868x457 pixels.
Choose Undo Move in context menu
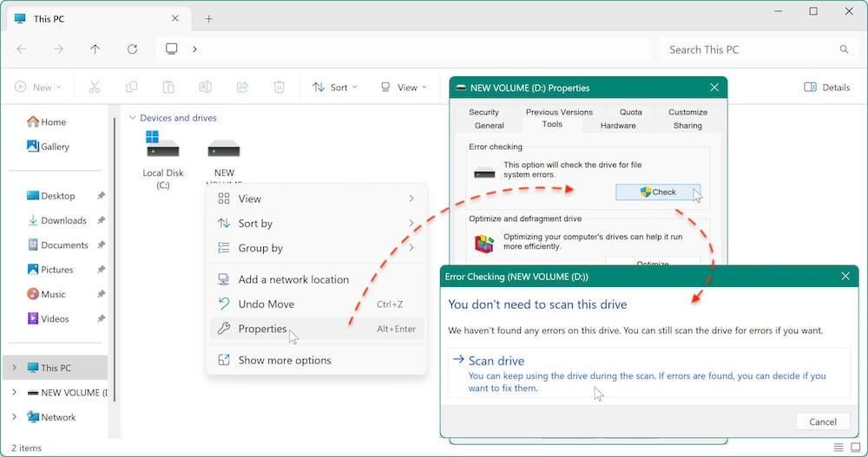coord(317,304)
